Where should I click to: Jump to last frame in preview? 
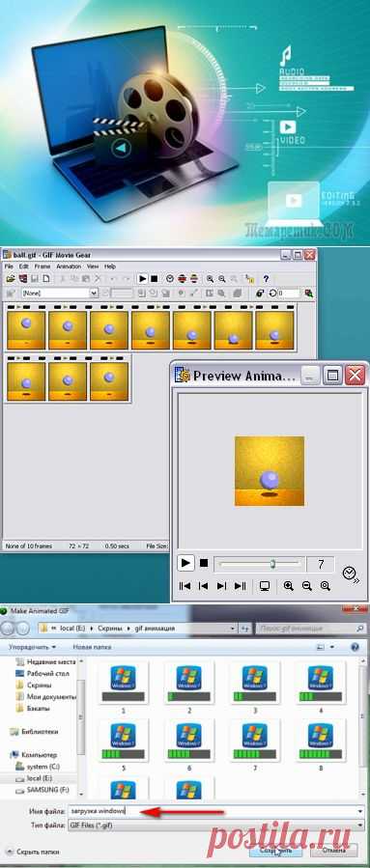click(x=240, y=586)
